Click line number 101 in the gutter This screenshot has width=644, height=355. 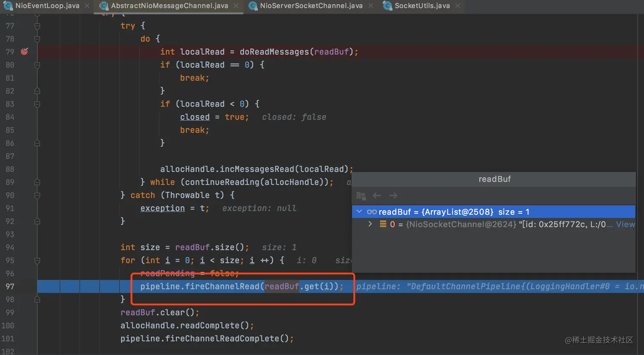tap(8, 339)
